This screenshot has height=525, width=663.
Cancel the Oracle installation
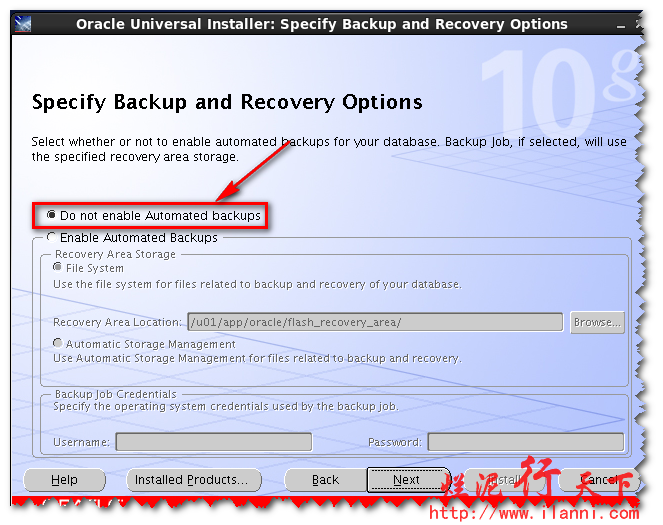(x=597, y=480)
